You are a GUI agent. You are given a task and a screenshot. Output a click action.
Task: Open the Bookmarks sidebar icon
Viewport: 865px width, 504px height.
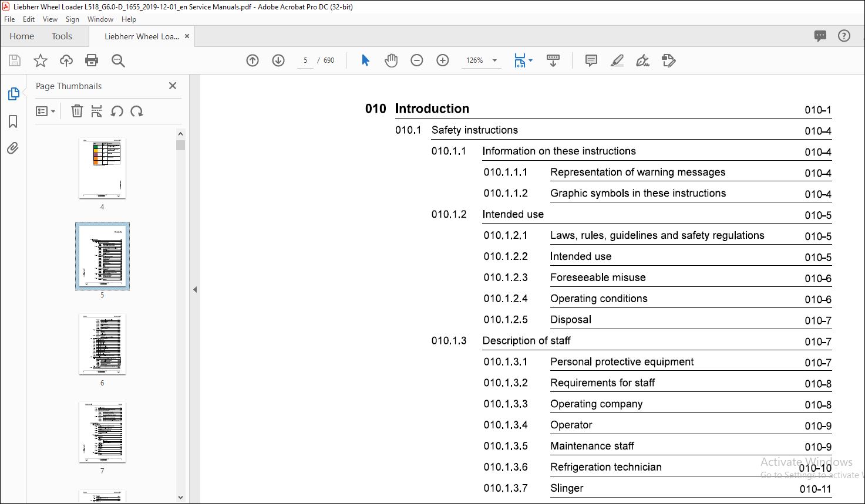point(13,121)
